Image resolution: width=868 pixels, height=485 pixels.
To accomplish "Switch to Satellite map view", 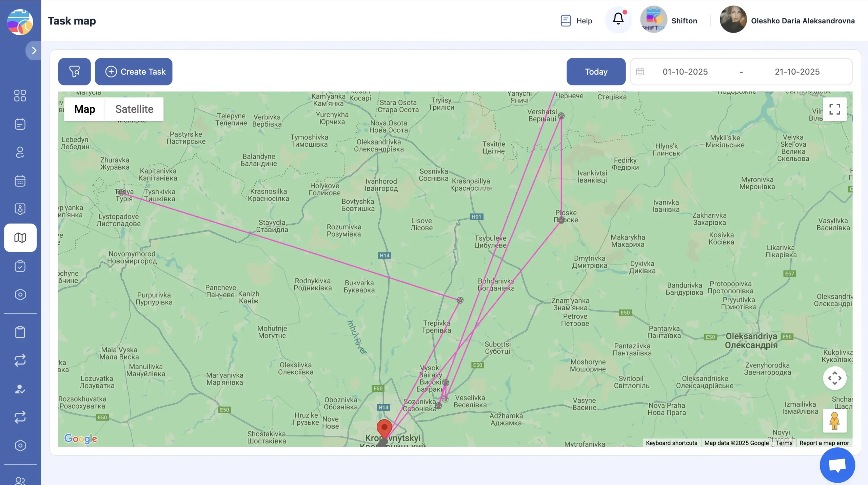I will [134, 109].
